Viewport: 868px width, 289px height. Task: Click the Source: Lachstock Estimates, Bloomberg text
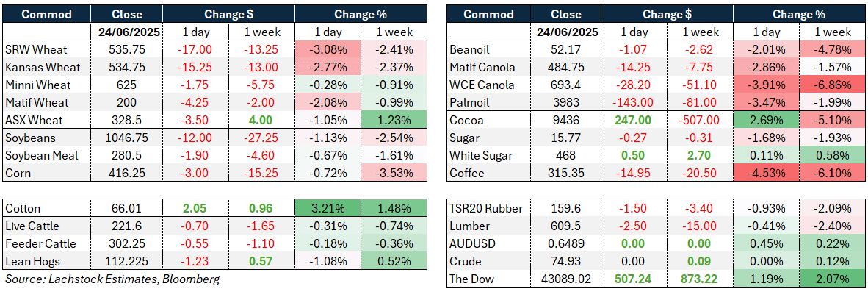pyautogui.click(x=112, y=279)
